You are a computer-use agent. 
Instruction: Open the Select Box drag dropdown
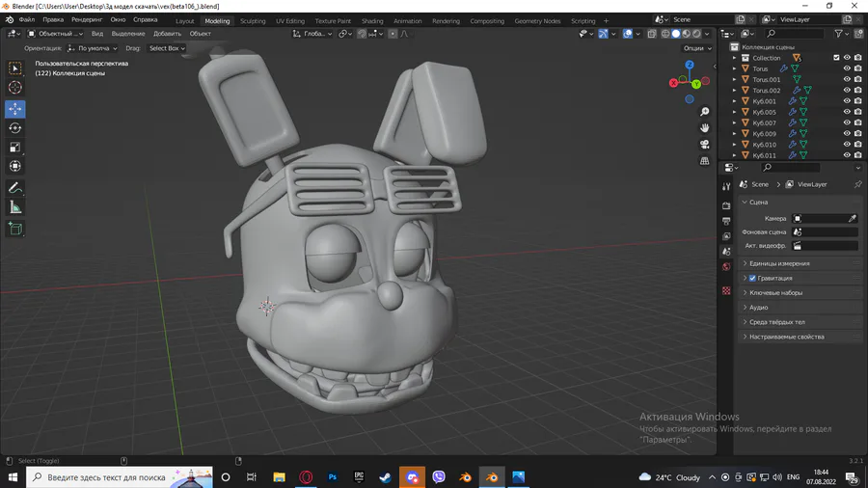tap(167, 48)
